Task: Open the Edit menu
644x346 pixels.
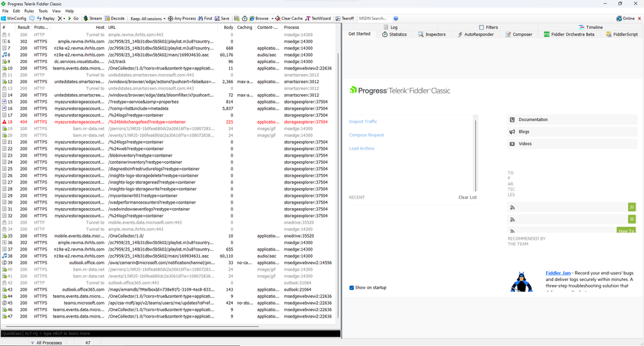Action: pyautogui.click(x=16, y=11)
